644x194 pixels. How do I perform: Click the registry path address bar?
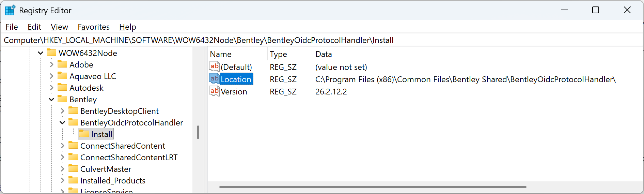click(322, 40)
